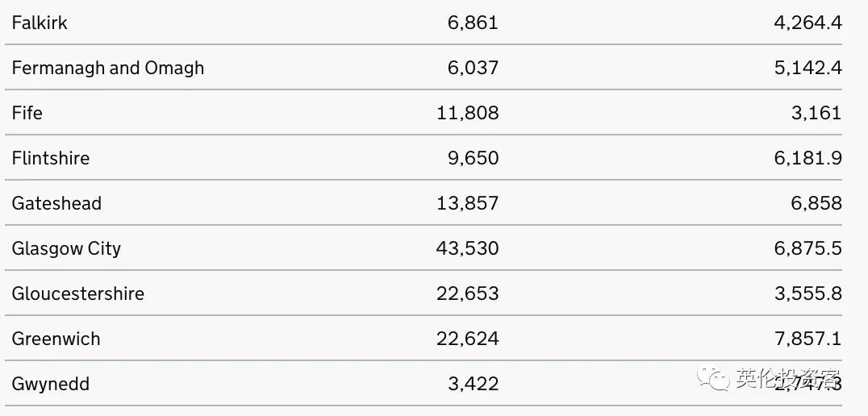This screenshot has height=416, width=868.
Task: Click Fife's case count 11,808
Action: click(x=468, y=113)
